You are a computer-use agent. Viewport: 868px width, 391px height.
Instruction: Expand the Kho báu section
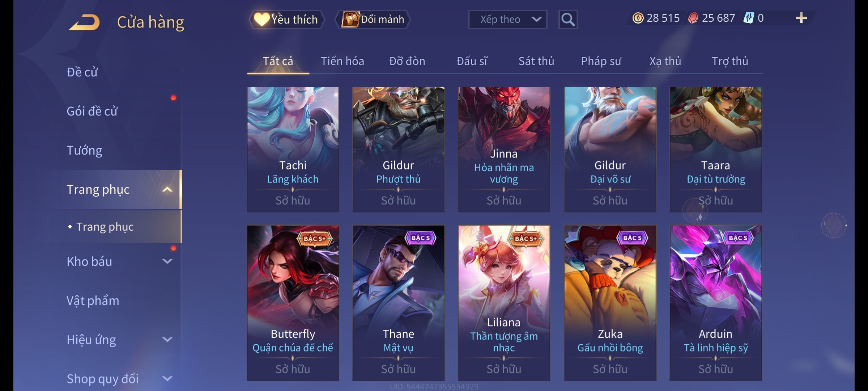[x=167, y=261]
